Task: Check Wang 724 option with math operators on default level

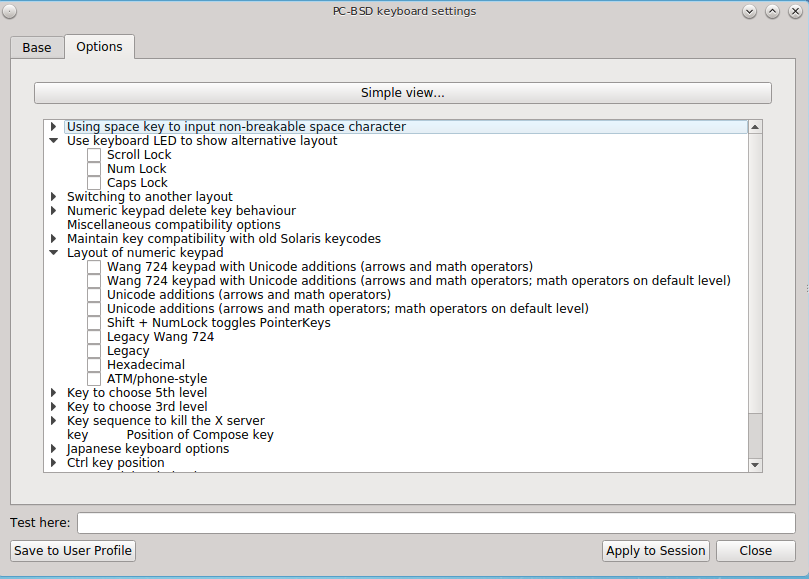Action: coord(94,281)
